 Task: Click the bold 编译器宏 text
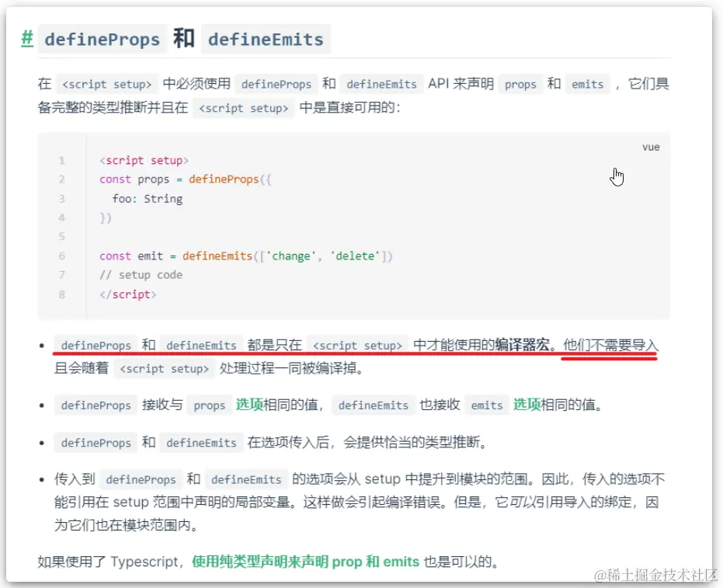(x=523, y=345)
